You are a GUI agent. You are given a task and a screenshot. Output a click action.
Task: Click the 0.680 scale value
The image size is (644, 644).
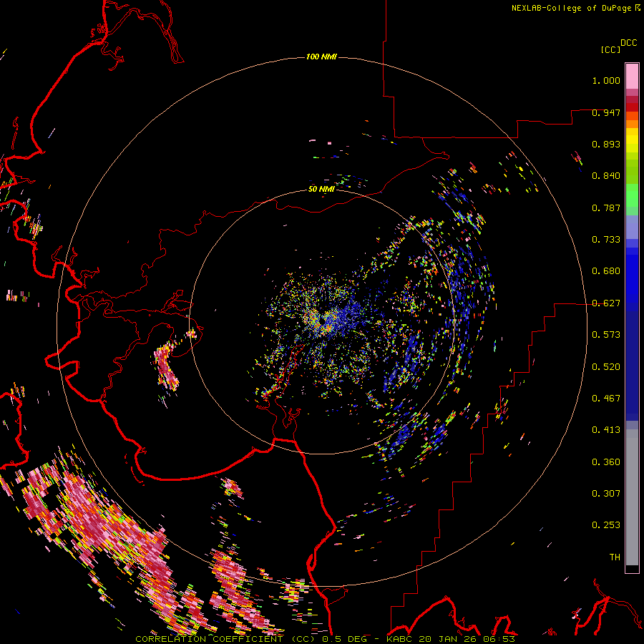[606, 271]
